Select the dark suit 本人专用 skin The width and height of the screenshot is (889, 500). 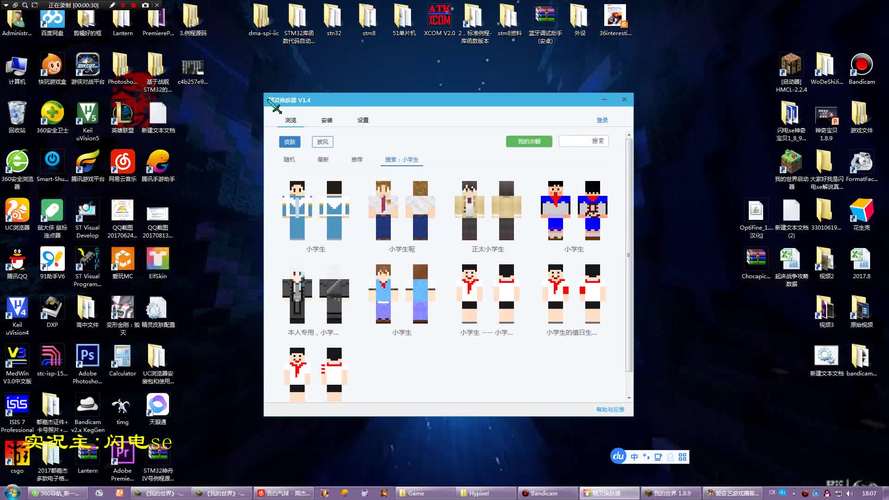(x=316, y=300)
